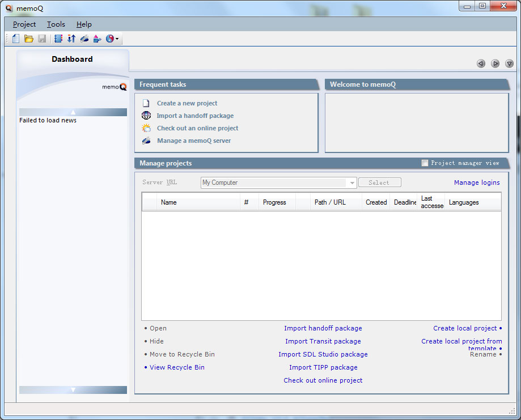Click the Create local project link
Screen dimensions: 521x420
(x=464, y=328)
